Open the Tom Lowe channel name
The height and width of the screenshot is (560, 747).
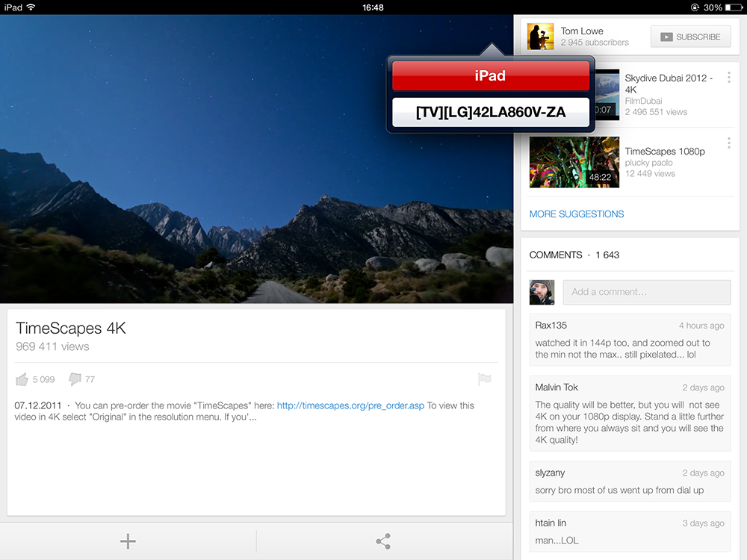[x=582, y=31]
